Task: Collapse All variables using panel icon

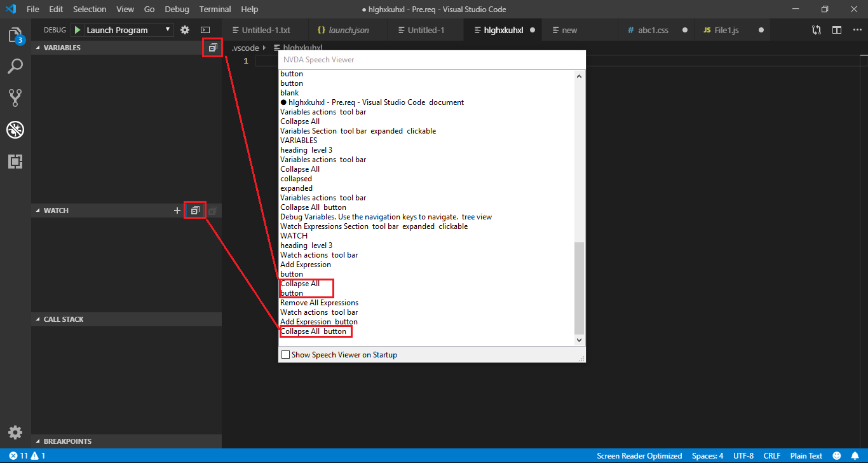Action: click(x=212, y=47)
